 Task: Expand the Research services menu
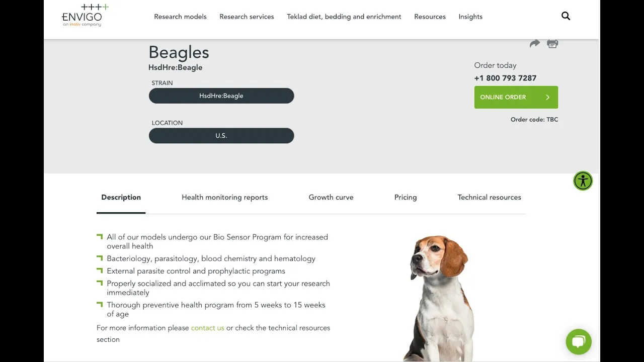click(247, 17)
